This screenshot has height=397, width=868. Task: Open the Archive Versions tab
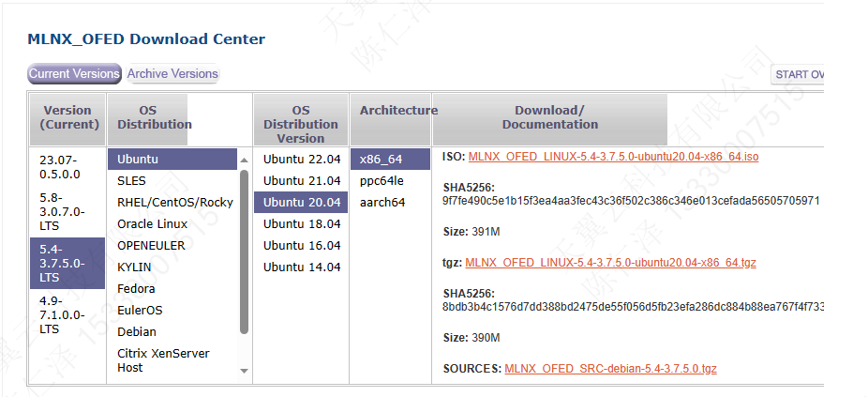click(172, 74)
